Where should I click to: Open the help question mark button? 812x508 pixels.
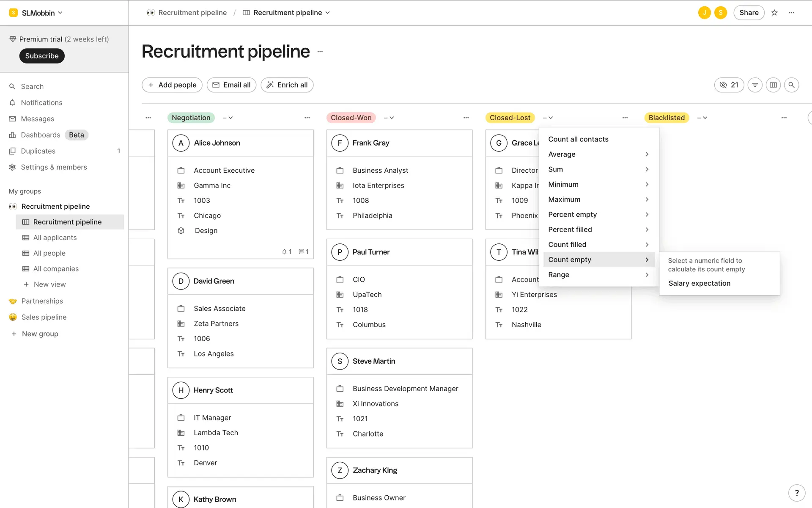797,493
